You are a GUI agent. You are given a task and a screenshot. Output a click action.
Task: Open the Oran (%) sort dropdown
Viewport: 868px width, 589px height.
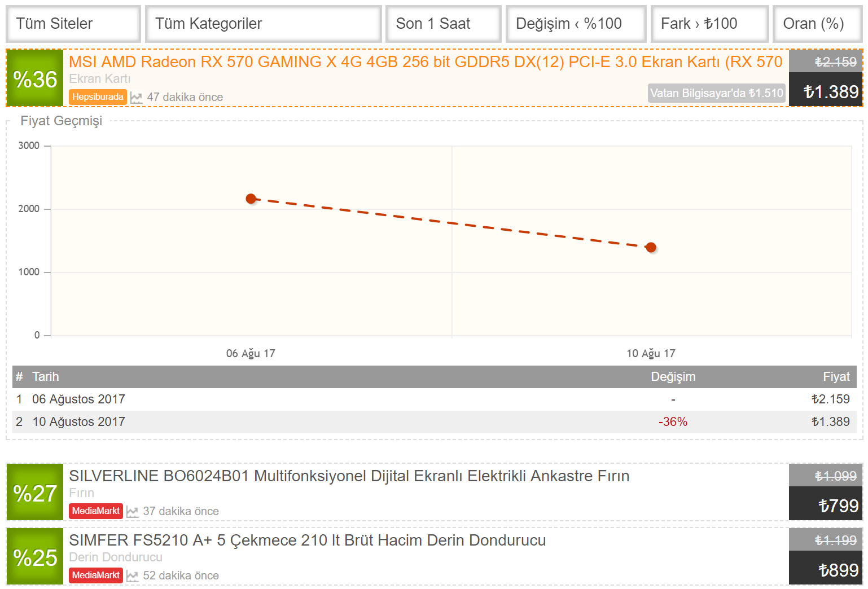coord(818,24)
